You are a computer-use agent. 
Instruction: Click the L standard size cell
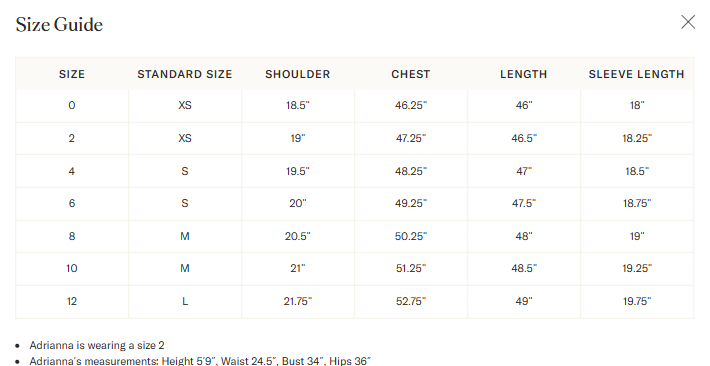point(185,301)
